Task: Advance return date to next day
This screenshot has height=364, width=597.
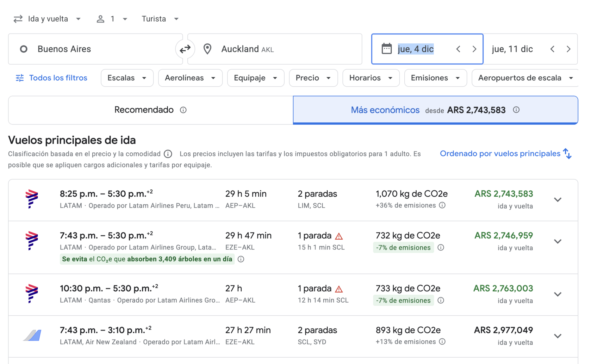Action: tap(568, 49)
